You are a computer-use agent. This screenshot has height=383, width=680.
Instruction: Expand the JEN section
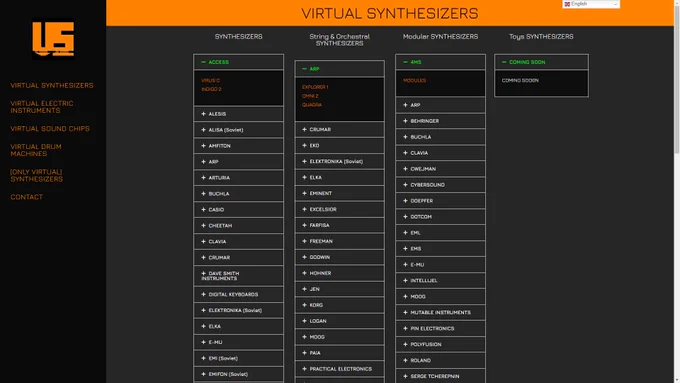point(340,289)
